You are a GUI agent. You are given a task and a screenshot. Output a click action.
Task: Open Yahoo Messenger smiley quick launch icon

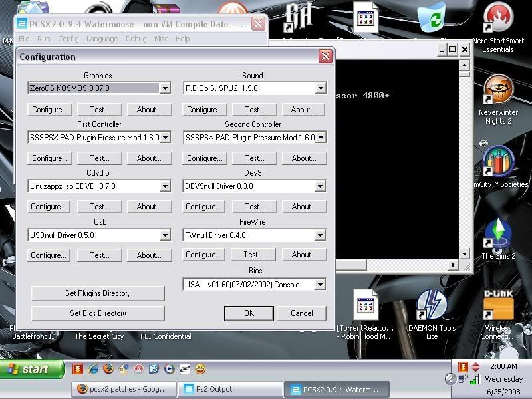point(200,369)
